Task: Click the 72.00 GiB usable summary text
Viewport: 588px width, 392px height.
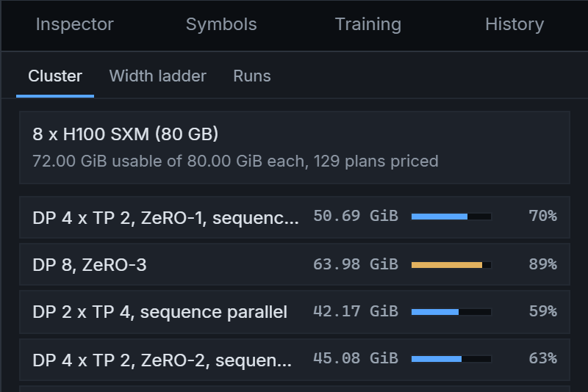Action: 235,161
